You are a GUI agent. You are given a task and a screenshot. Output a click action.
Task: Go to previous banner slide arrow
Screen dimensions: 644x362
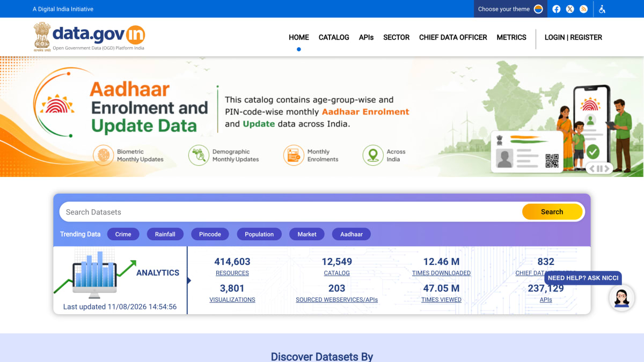(x=592, y=168)
